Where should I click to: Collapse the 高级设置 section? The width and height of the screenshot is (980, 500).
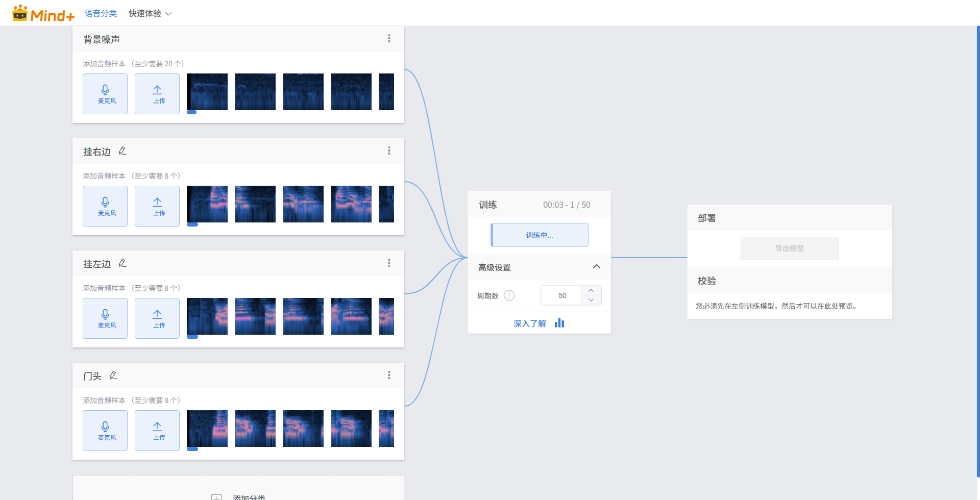[x=596, y=267]
